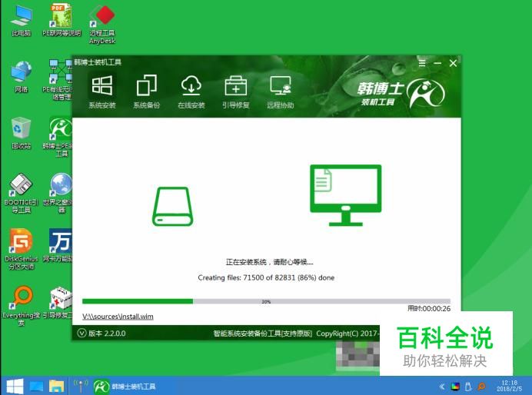Screen dimensions: 532x395
Task: Open PE wired/wireless network manager icon
Action: pos(61,80)
